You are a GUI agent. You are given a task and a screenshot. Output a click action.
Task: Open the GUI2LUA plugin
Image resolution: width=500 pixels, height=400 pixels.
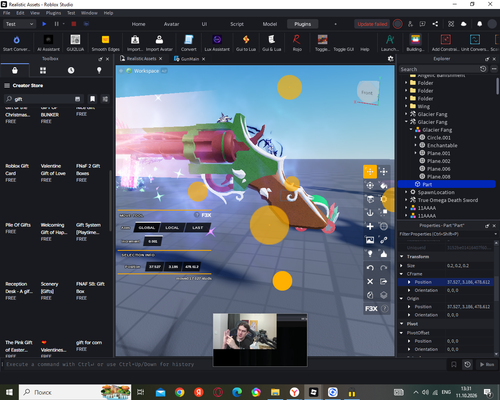(75, 43)
